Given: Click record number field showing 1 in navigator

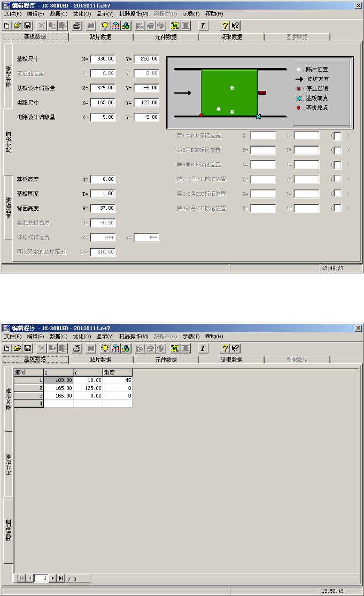Looking at the screenshot, I should pos(41,578).
